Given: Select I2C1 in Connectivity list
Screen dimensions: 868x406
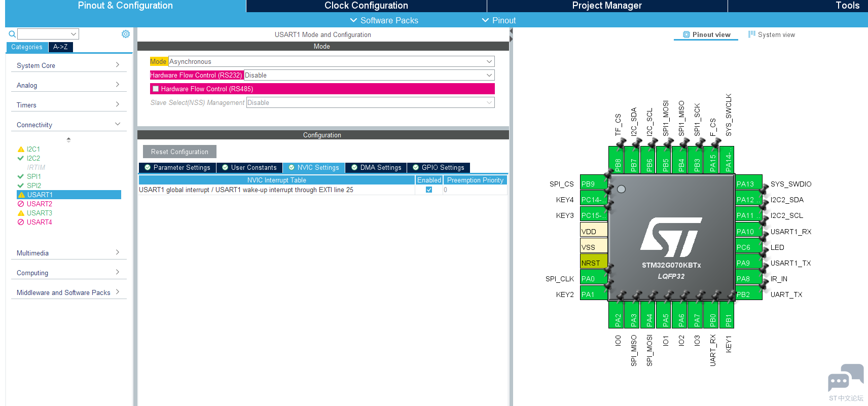Looking at the screenshot, I should (x=33, y=149).
